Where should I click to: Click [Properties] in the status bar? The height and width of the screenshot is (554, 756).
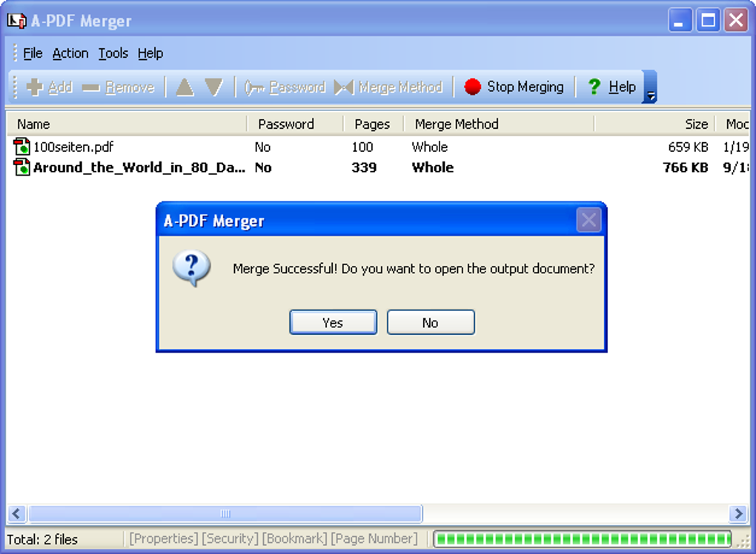164,538
